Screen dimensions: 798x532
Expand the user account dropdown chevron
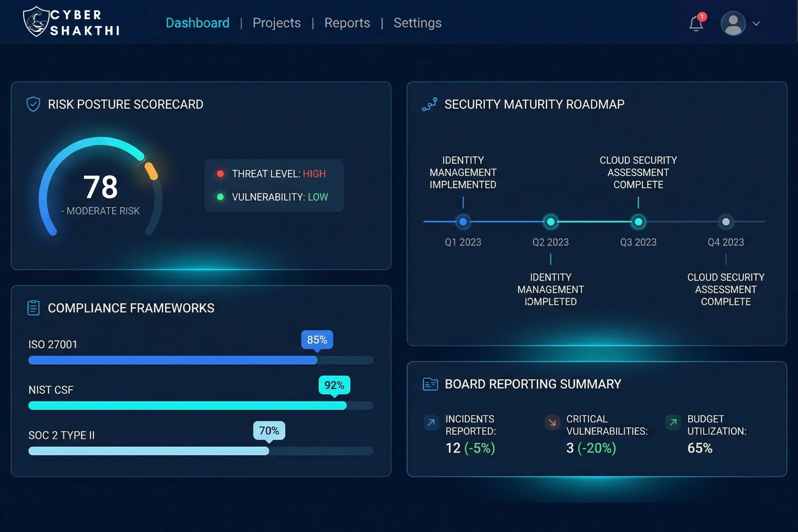point(756,23)
